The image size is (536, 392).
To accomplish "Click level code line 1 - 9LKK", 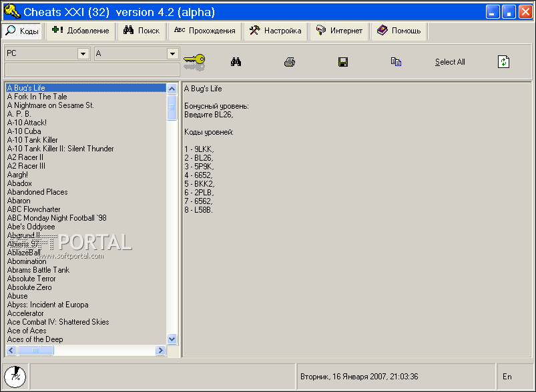I will (199, 149).
